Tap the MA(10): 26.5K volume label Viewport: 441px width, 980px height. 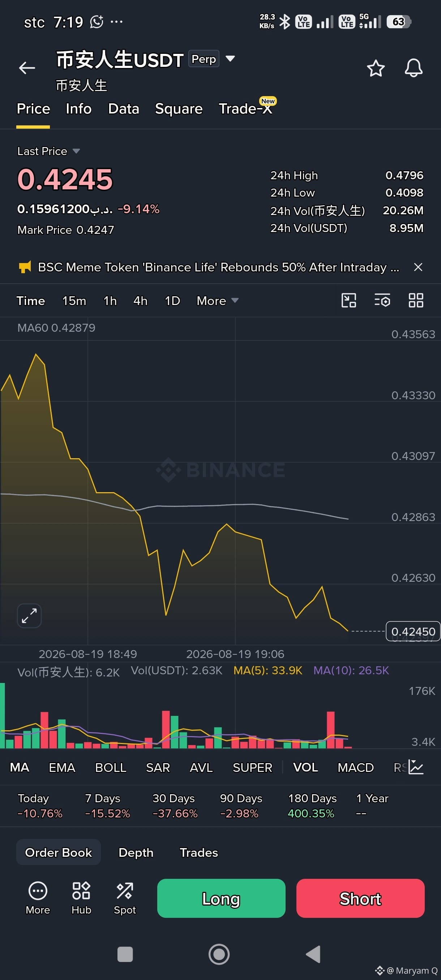(351, 670)
